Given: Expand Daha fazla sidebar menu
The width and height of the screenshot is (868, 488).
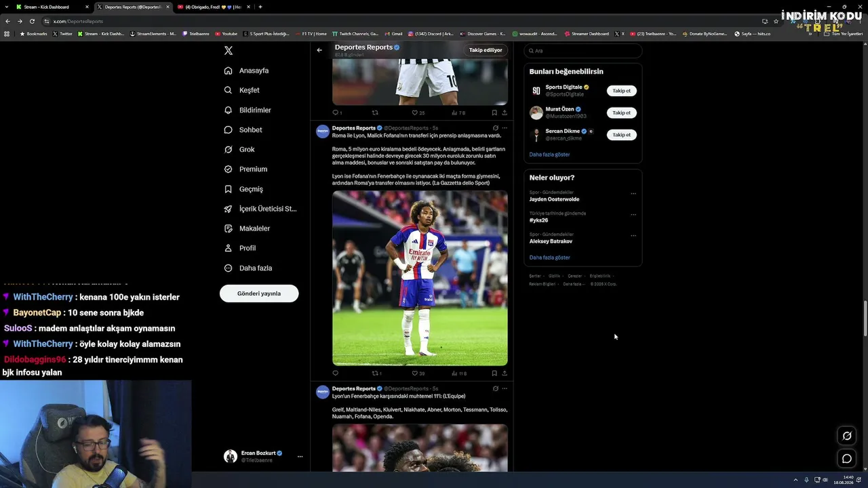Looking at the screenshot, I should [248, 268].
